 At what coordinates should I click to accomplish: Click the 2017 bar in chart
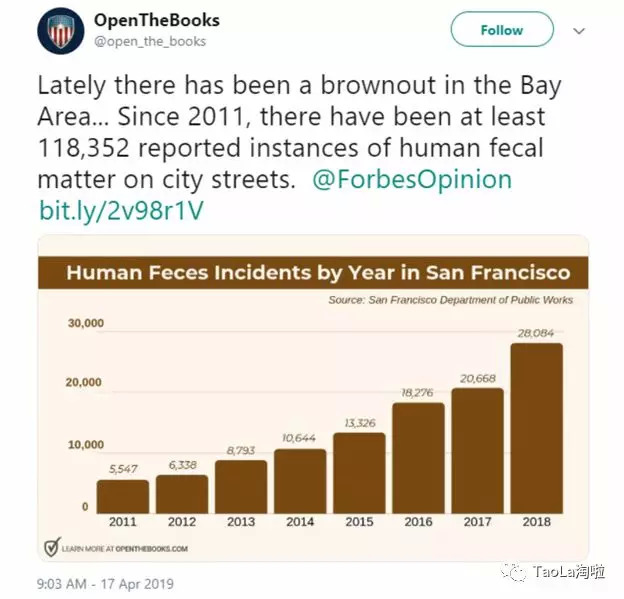(477, 451)
